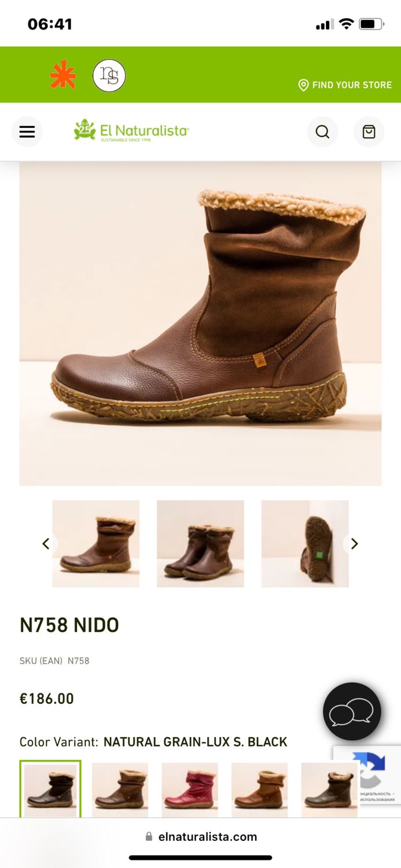Tap the location pin icon
401x868 pixels.
303,85
